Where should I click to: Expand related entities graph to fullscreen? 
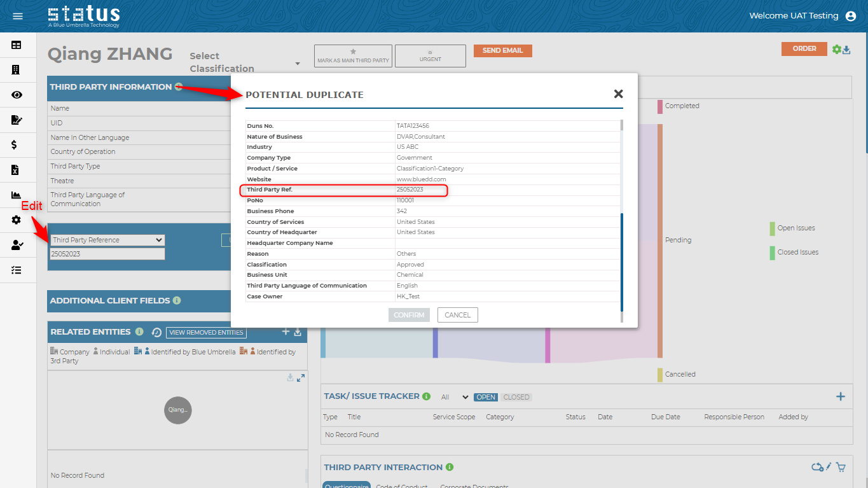pyautogui.click(x=301, y=378)
